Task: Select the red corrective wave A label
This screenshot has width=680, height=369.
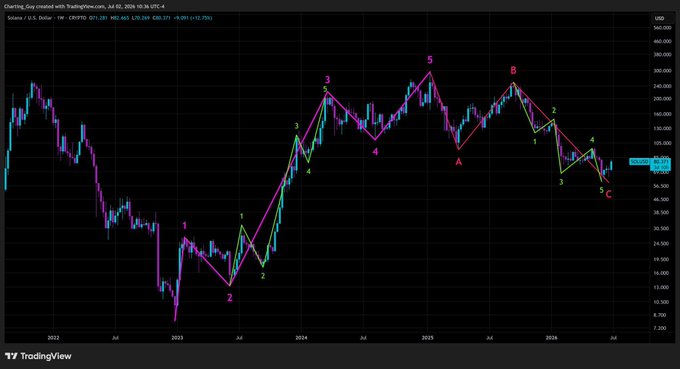Action: (x=458, y=162)
